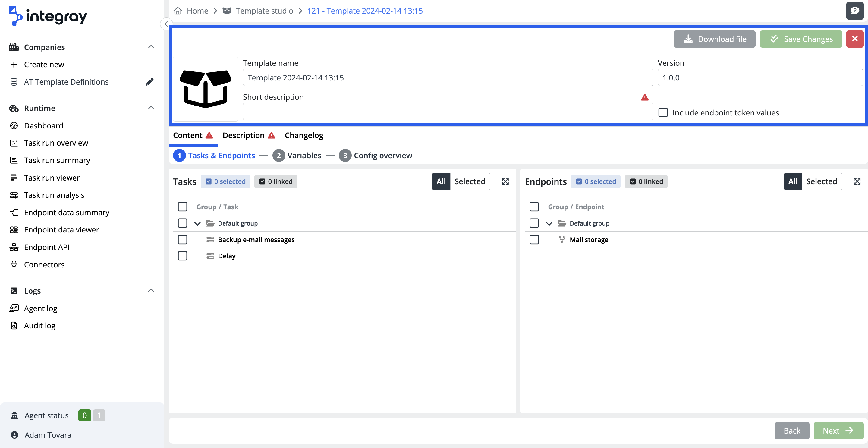The image size is (868, 448).
Task: Click the Endpoints panel expand icon
Action: (x=857, y=181)
